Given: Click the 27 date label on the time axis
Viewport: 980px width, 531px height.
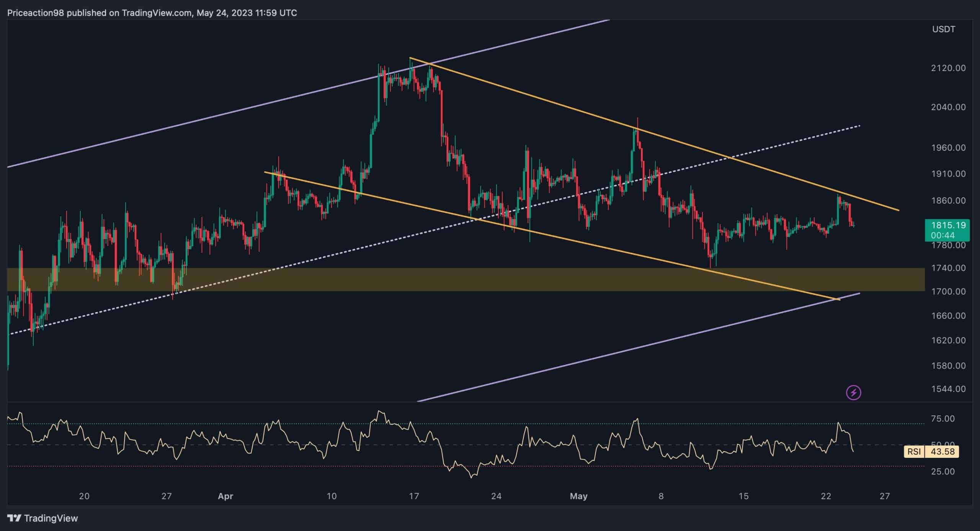Looking at the screenshot, I should [x=167, y=496].
